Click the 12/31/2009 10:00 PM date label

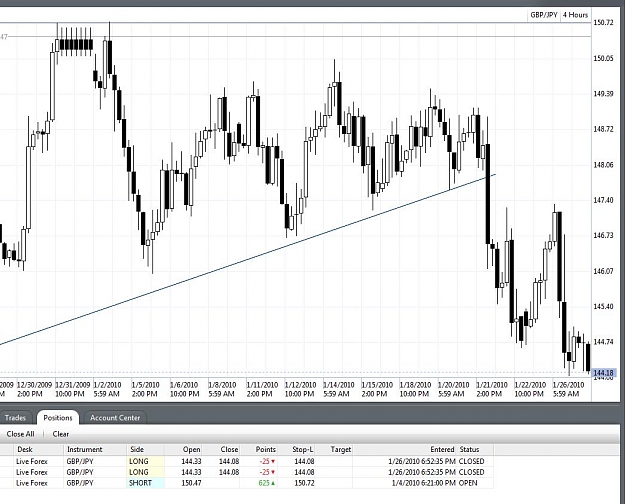(x=72, y=389)
